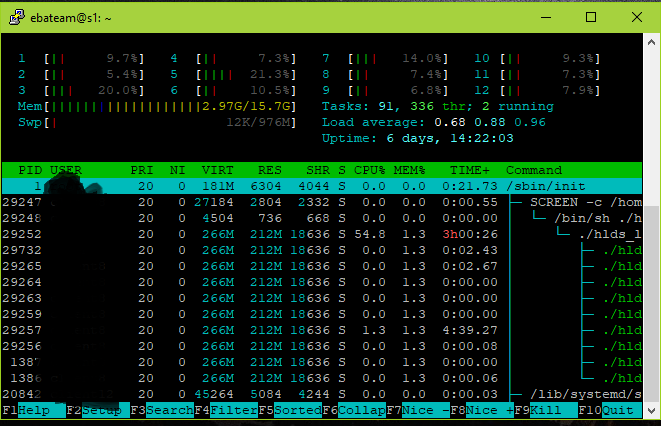Image resolution: width=661 pixels, height=429 pixels.
Task: Sort by the CPU% column header
Action: click(x=369, y=170)
